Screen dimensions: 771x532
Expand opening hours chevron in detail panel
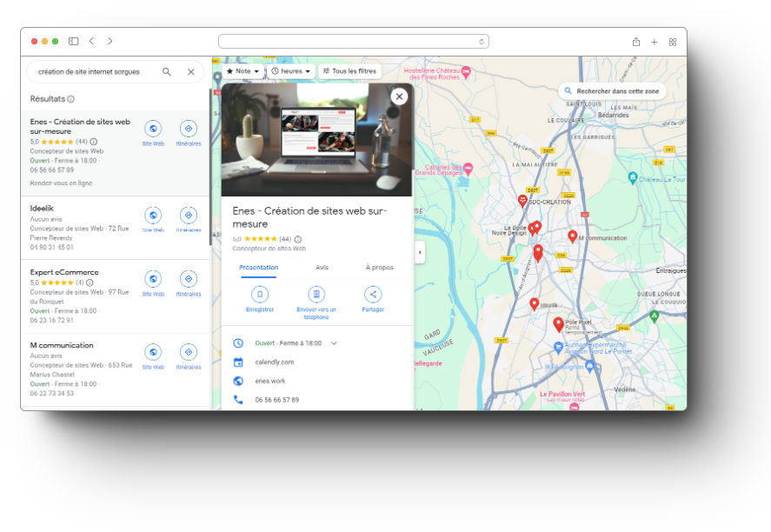[334, 343]
